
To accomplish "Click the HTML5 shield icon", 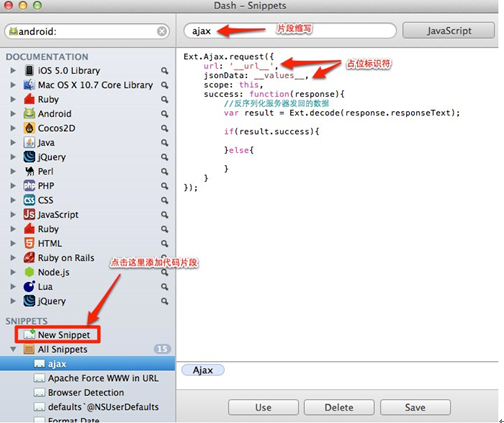I will [x=29, y=243].
